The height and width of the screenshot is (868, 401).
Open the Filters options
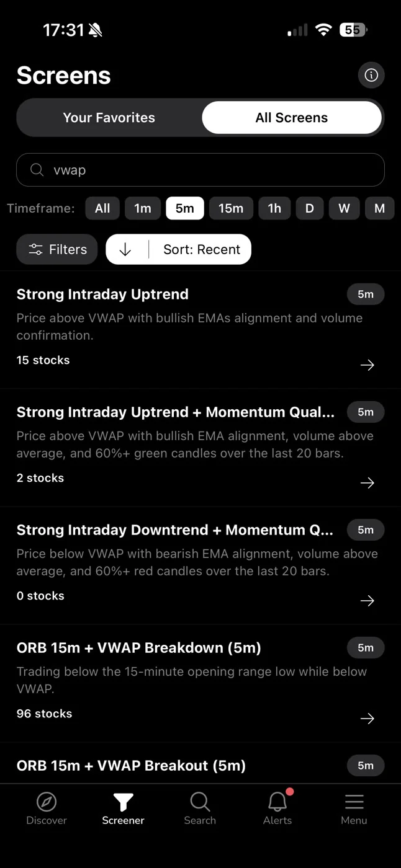(x=57, y=249)
